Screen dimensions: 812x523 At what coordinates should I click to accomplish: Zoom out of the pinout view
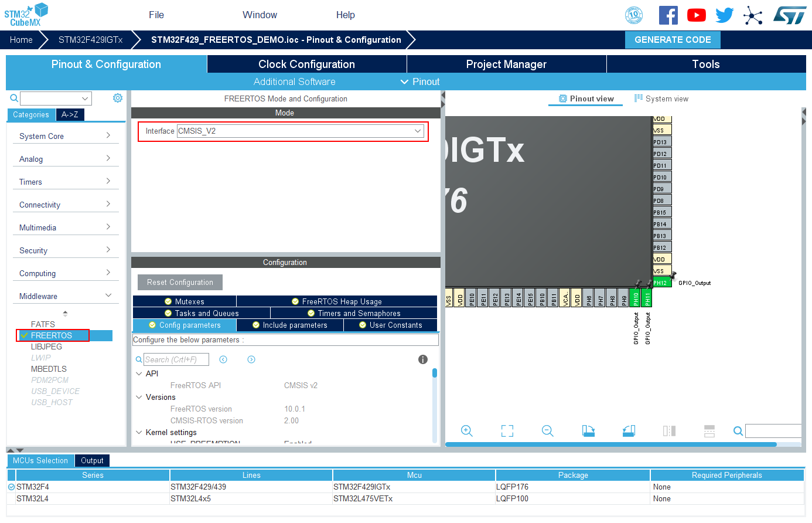pos(548,431)
